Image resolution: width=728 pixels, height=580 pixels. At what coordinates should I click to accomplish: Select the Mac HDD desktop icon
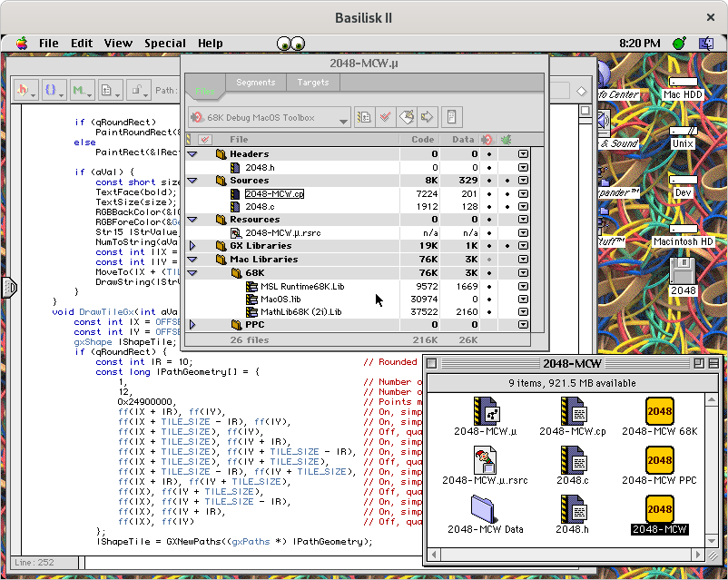click(x=683, y=83)
